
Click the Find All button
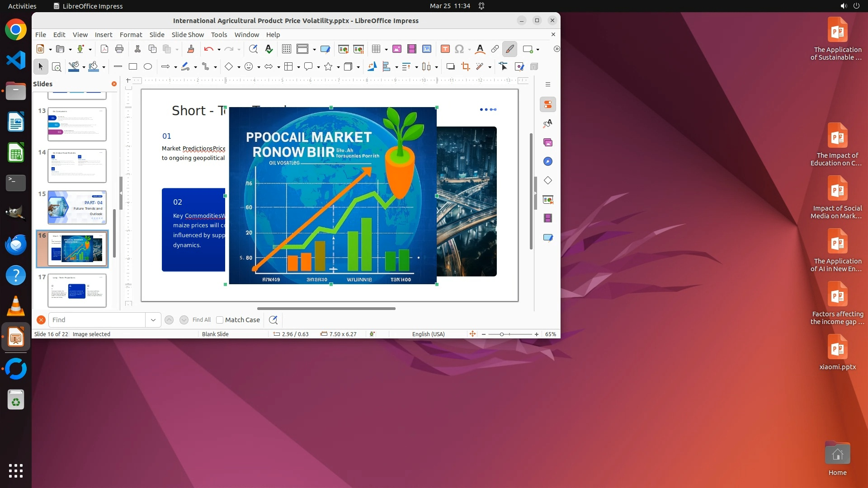point(201,320)
